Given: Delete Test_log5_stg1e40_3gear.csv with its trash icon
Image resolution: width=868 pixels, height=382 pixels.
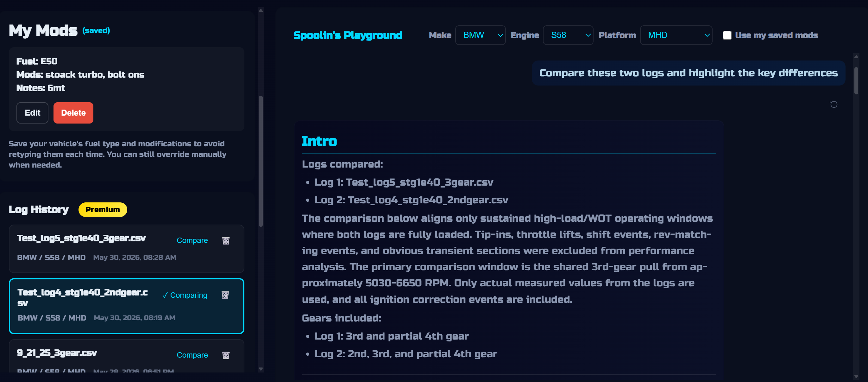Looking at the screenshot, I should click(226, 240).
